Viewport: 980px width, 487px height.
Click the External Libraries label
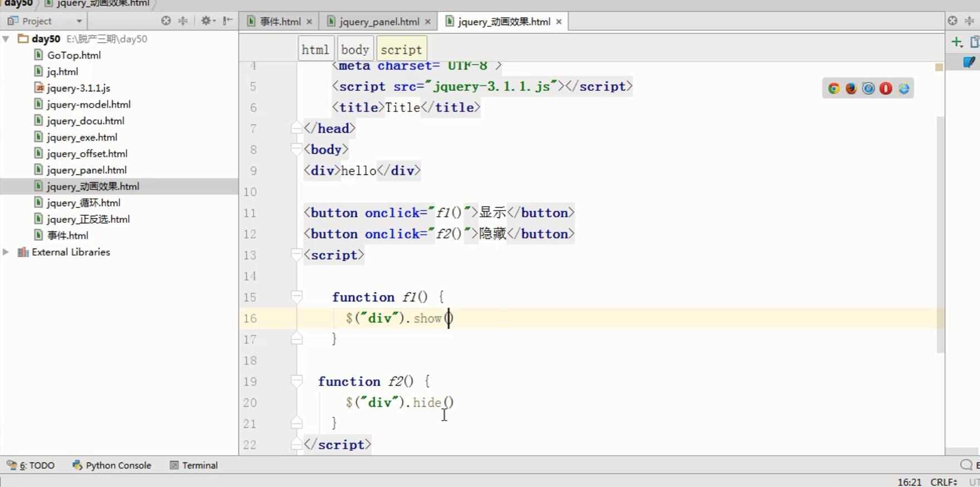[x=71, y=252]
